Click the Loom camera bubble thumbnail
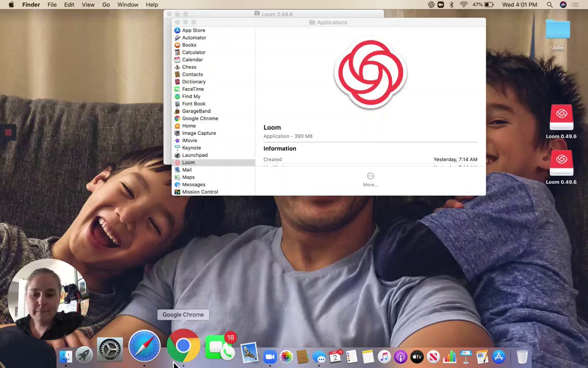The image size is (588, 368). (x=48, y=299)
